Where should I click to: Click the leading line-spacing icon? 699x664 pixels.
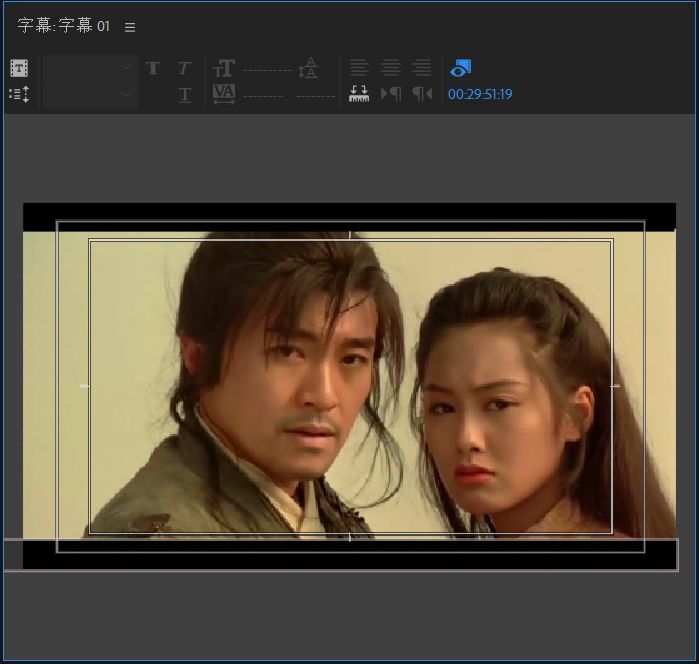[x=309, y=68]
